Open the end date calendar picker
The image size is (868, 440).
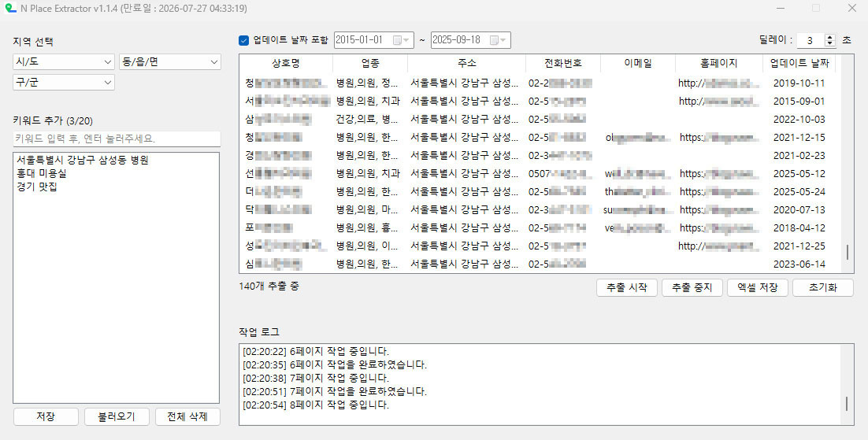(499, 40)
